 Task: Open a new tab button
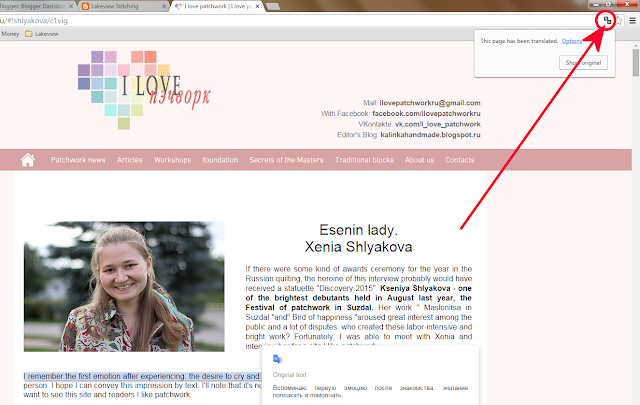click(273, 7)
